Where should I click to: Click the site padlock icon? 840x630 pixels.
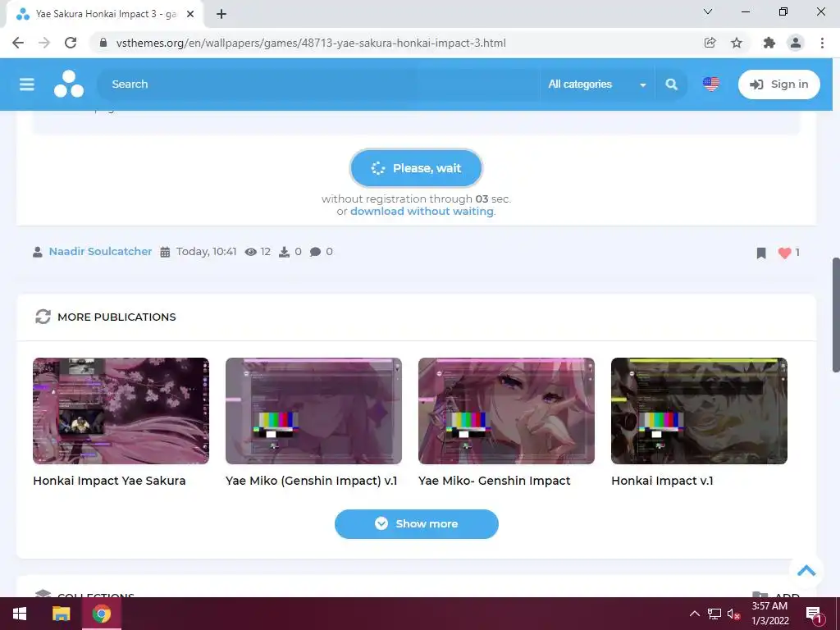point(103,43)
